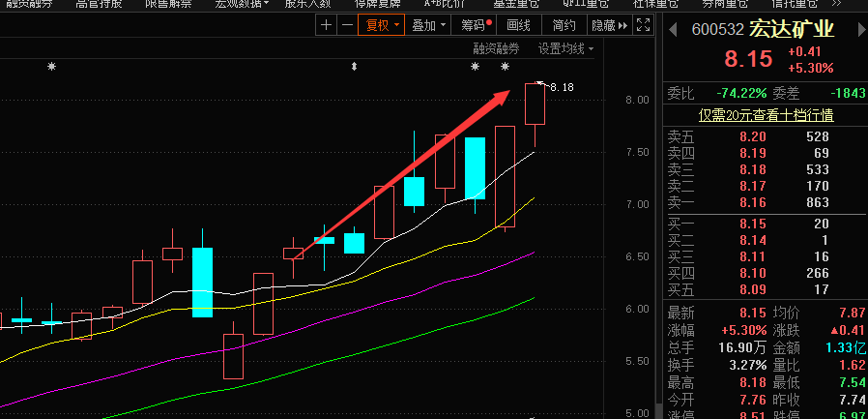The image size is (868, 419).
Task: Select the latest red candlestick near 8.18
Action: (535, 104)
